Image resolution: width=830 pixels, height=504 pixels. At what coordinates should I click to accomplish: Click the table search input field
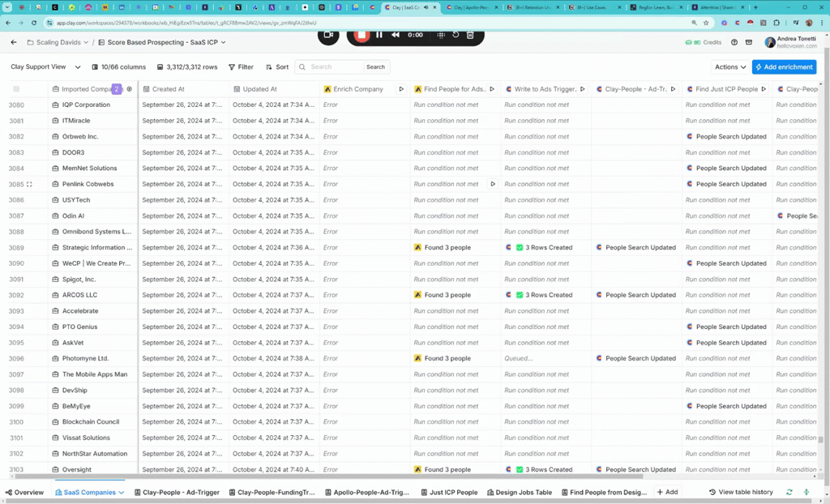[334, 67]
